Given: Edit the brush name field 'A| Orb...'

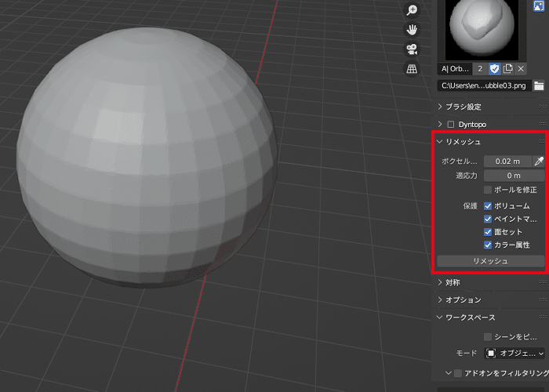Looking at the screenshot, I should tap(455, 69).
